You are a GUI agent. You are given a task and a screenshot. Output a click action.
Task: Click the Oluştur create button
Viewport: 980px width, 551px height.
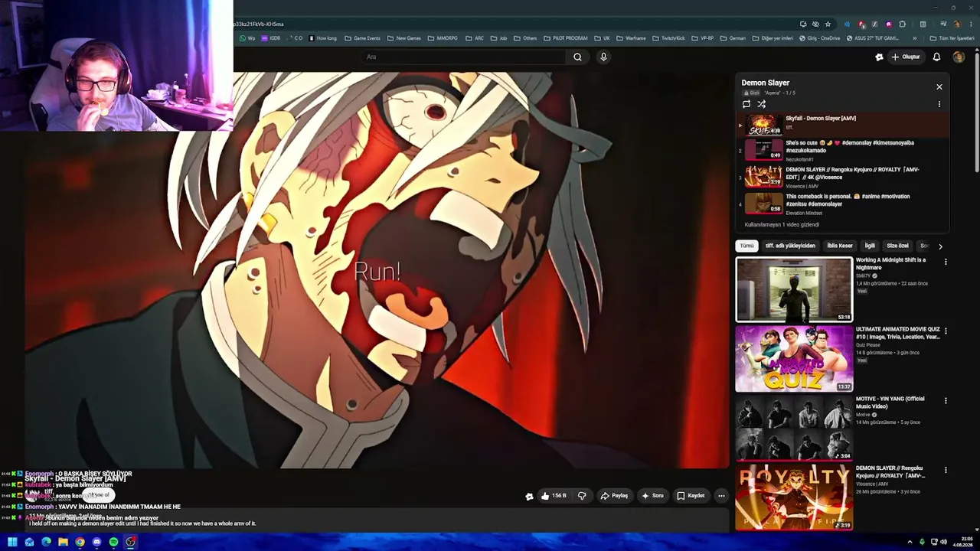click(x=906, y=57)
